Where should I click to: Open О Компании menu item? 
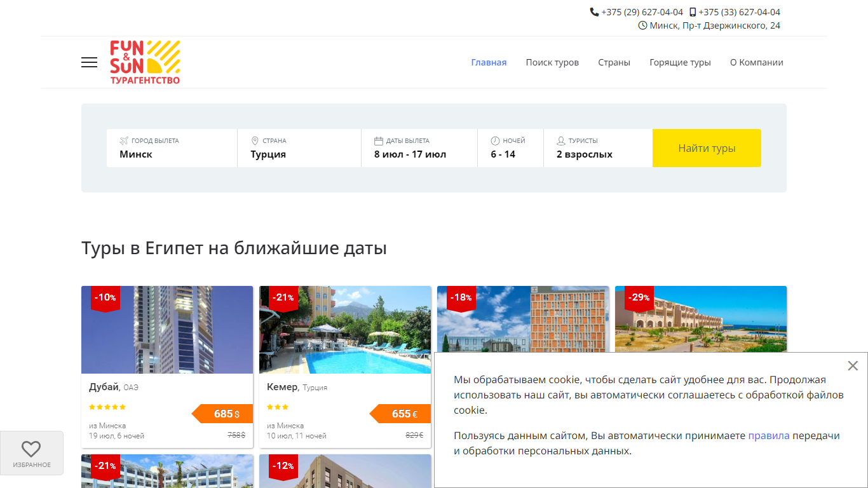tap(756, 62)
